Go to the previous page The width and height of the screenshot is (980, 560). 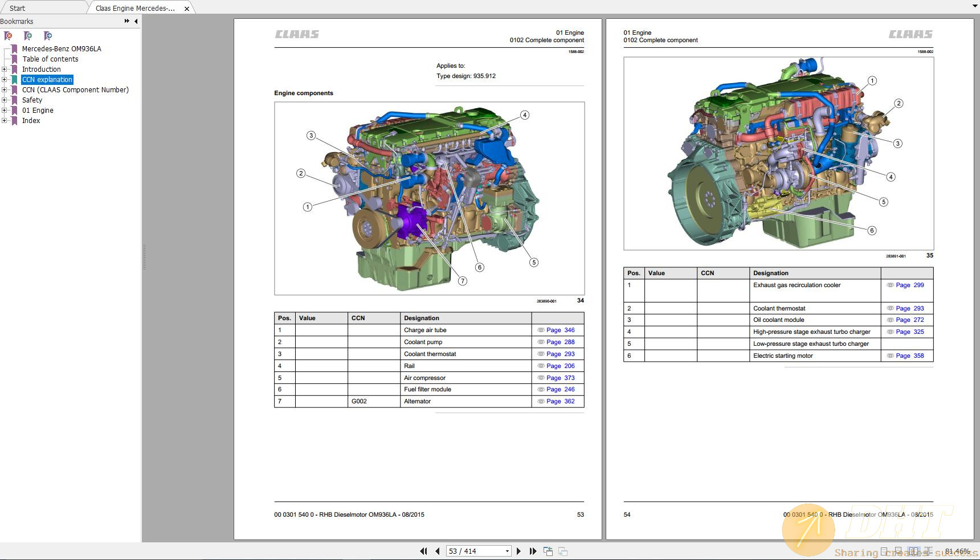[438, 551]
